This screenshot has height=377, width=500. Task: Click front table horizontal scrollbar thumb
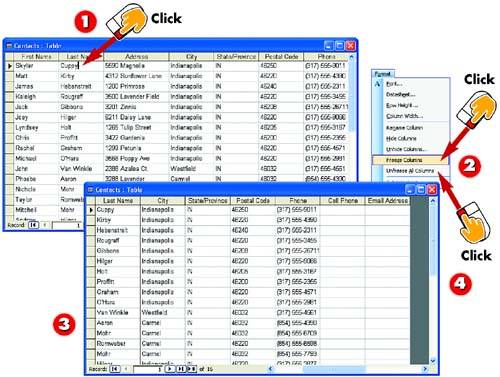pyautogui.click(x=334, y=369)
